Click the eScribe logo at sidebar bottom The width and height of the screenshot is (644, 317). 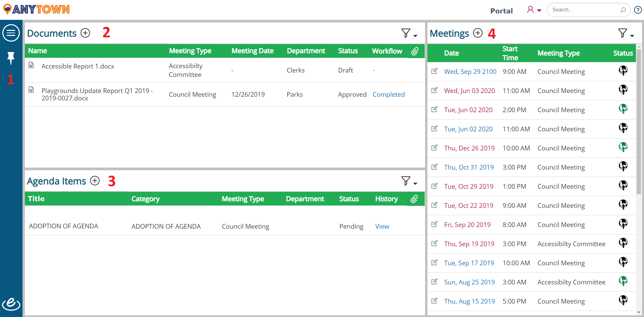click(x=11, y=304)
